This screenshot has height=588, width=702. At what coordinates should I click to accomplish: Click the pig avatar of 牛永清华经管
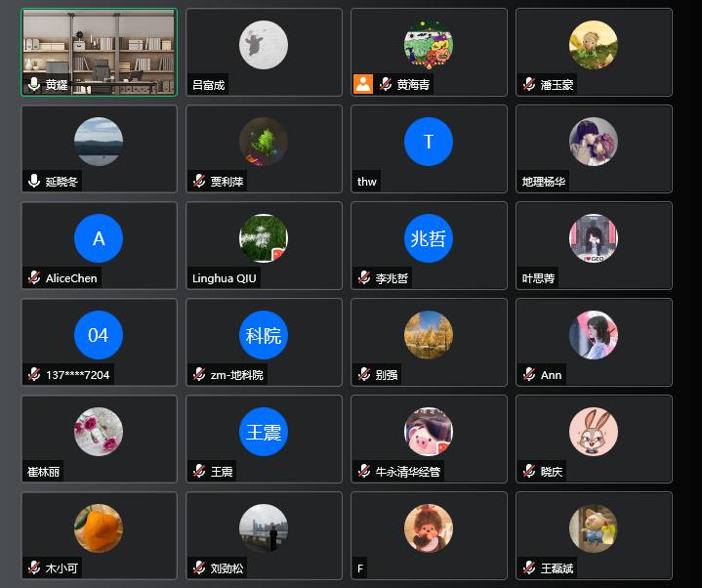pyautogui.click(x=429, y=432)
